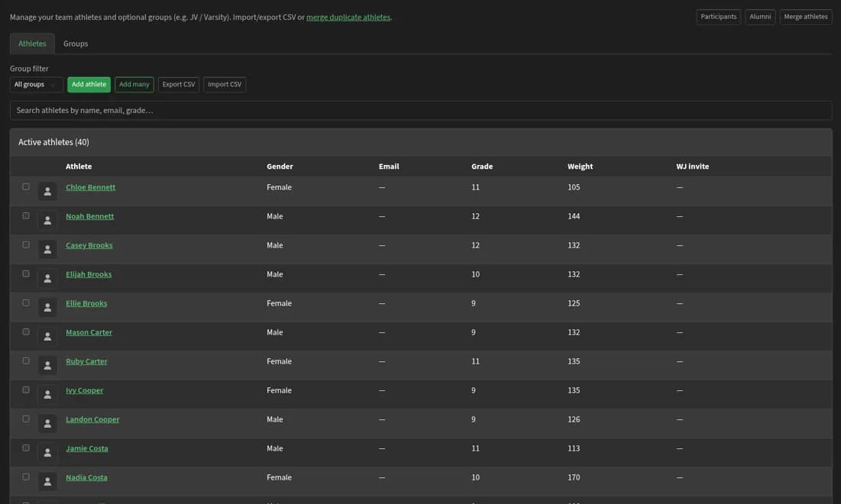Click Ellie Brooks's weight value 125

[574, 303]
